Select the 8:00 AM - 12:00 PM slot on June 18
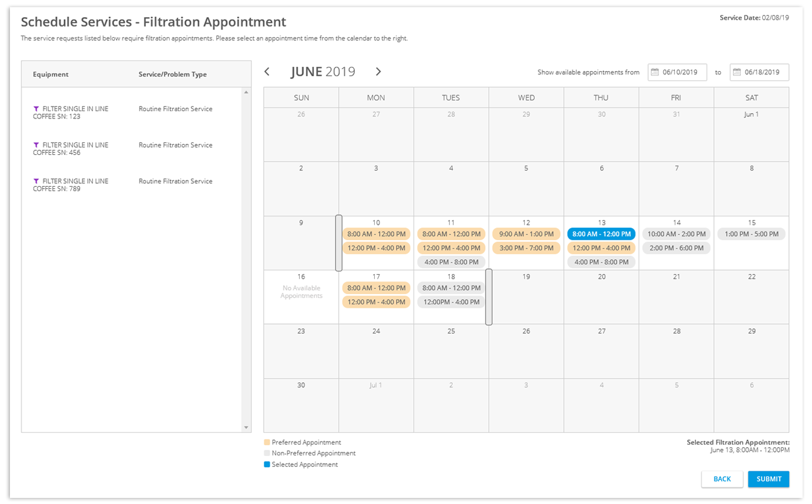Image resolution: width=812 pixels, height=504 pixels. tap(451, 288)
